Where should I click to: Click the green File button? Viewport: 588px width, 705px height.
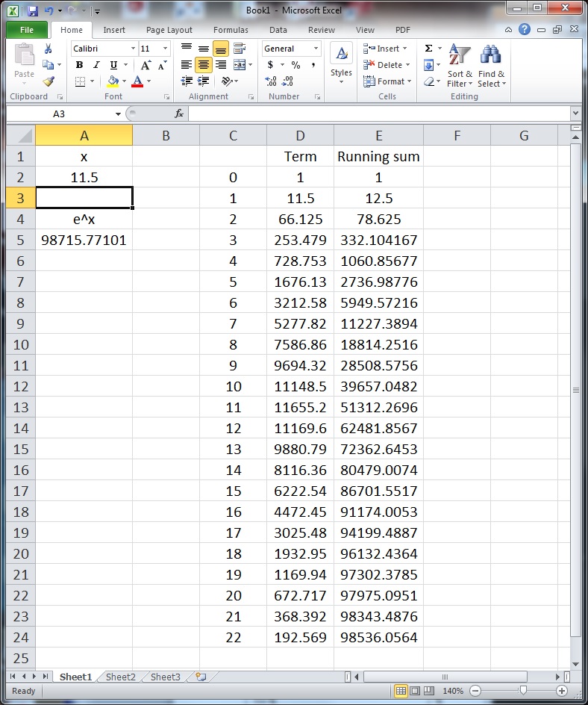tap(27, 30)
